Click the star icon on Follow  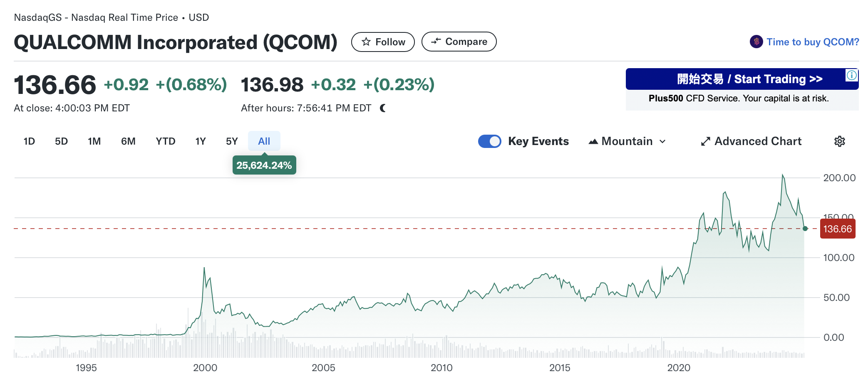point(366,42)
